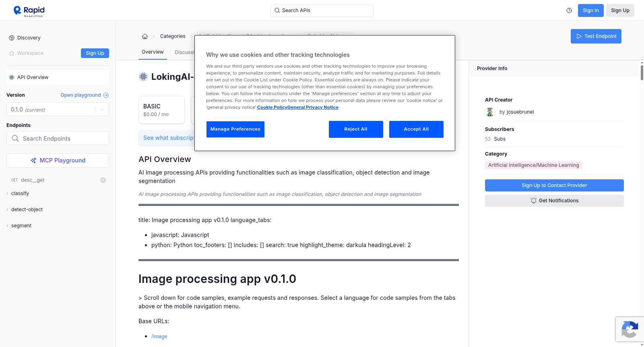
Task: Click Sign Up in header
Action: pyautogui.click(x=620, y=10)
